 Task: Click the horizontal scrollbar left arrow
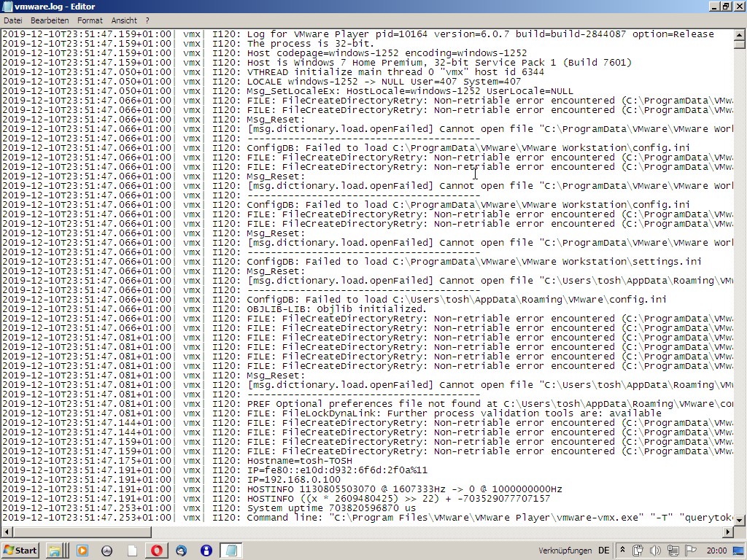point(6,531)
